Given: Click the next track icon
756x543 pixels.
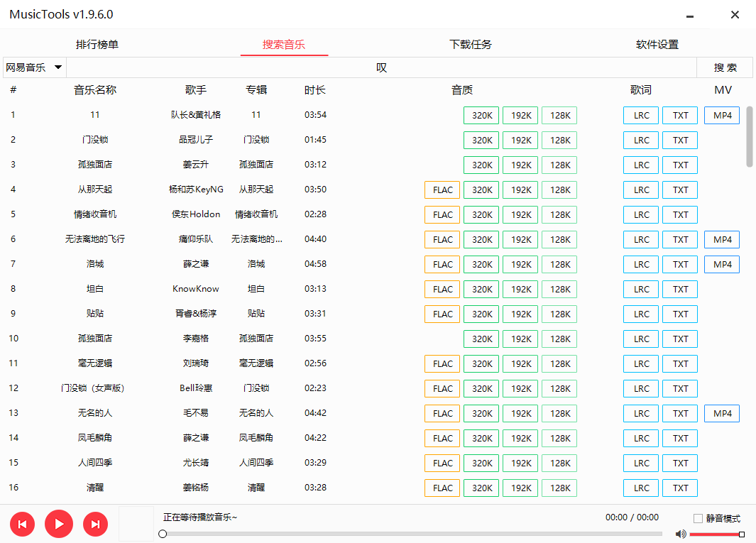Looking at the screenshot, I should pyautogui.click(x=95, y=524).
